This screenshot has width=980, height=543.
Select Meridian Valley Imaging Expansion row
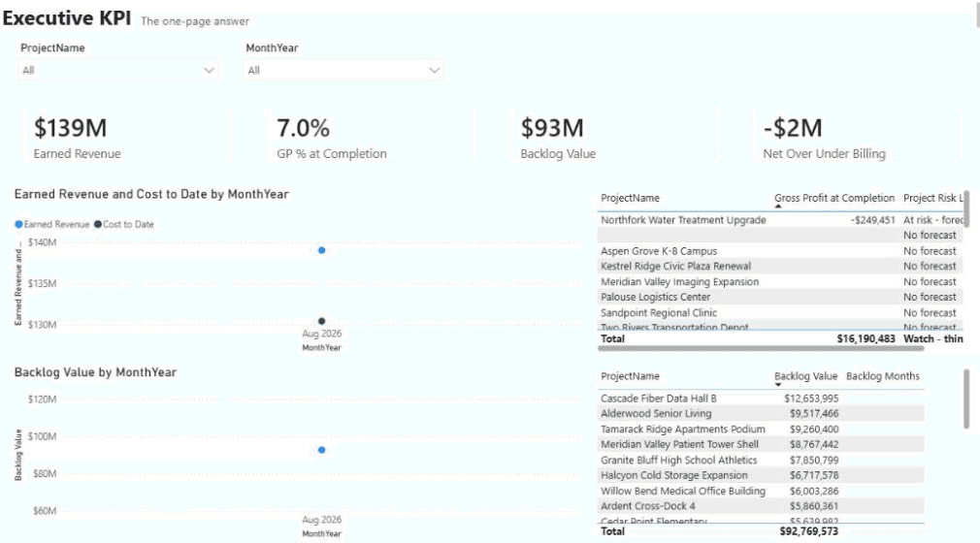click(x=780, y=282)
